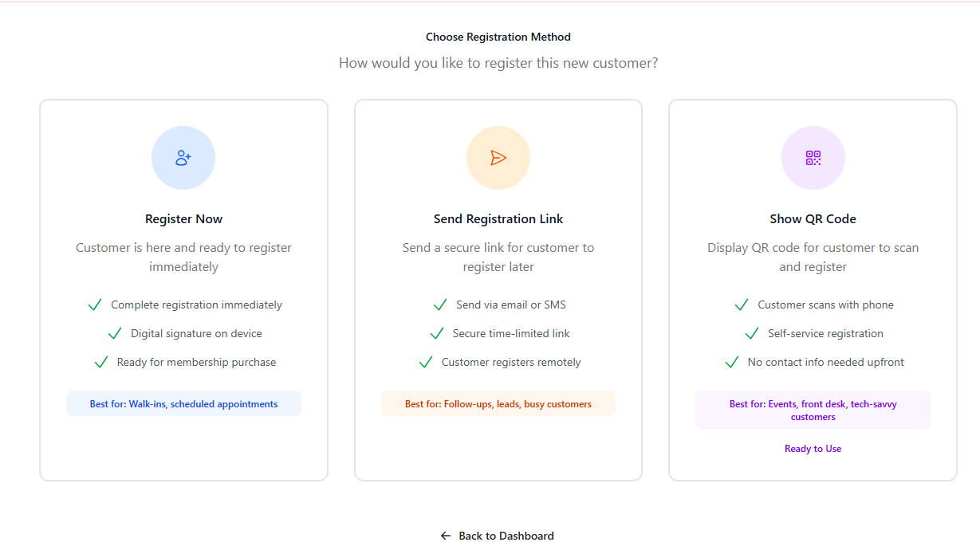Click checkmark beside Ready for membership purchase
Viewport: 980px width, 558px height.
click(101, 362)
